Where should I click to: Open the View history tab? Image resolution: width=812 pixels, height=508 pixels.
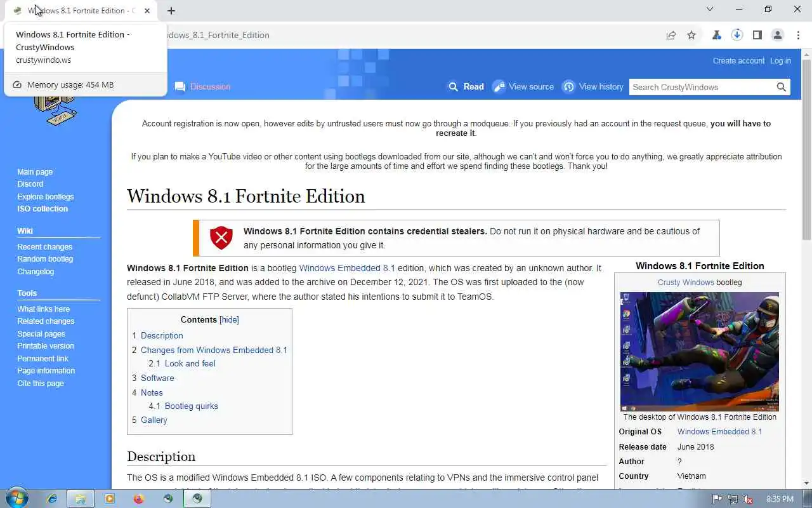(593, 87)
